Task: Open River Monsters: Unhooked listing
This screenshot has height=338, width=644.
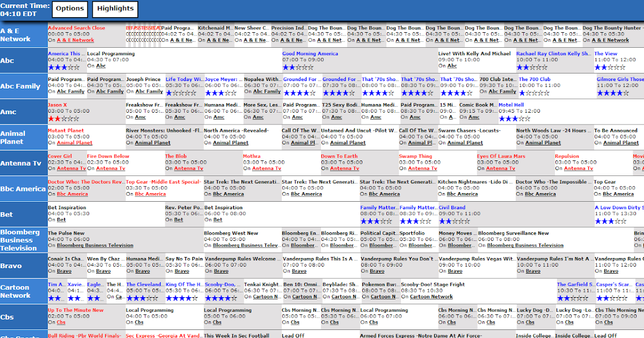Action: [x=164, y=130]
